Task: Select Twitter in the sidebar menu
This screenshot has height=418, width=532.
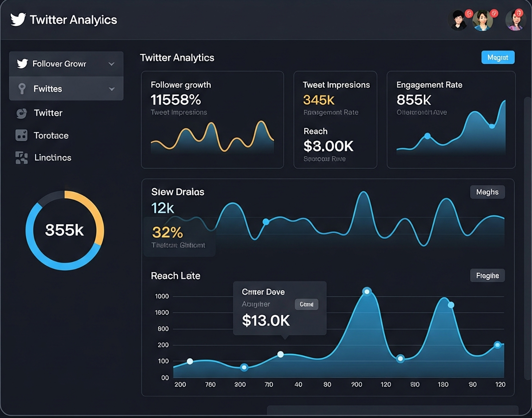Action: 48,113
